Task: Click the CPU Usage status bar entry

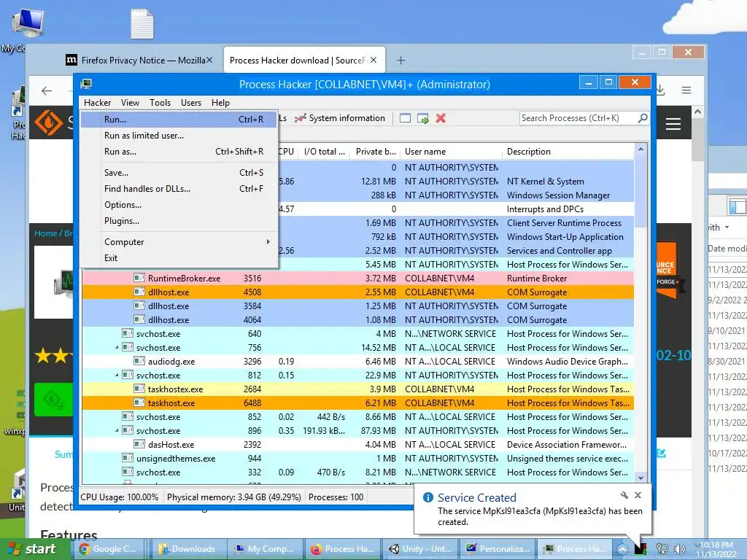Action: pos(120,497)
